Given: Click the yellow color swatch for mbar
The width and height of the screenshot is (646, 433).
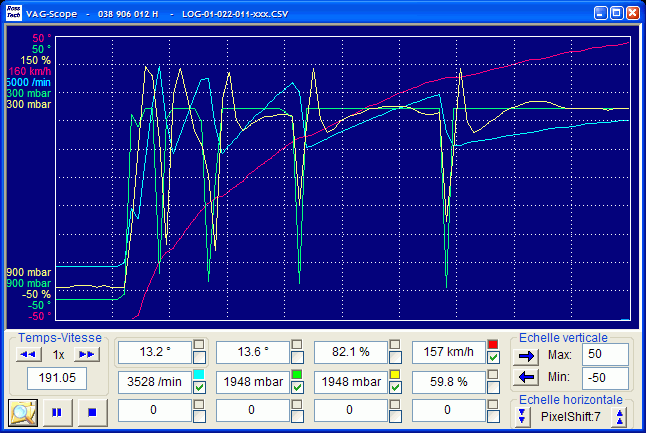Looking at the screenshot, I should [x=395, y=375].
